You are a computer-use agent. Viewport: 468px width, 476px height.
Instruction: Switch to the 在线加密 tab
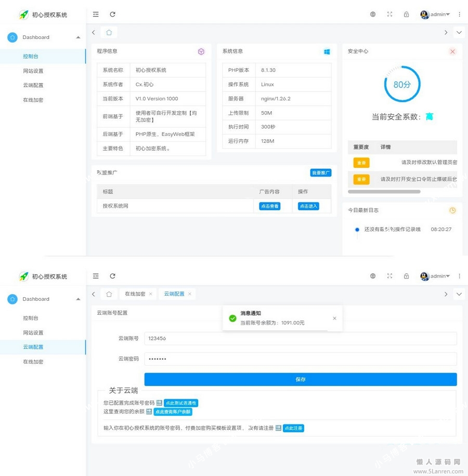click(135, 294)
